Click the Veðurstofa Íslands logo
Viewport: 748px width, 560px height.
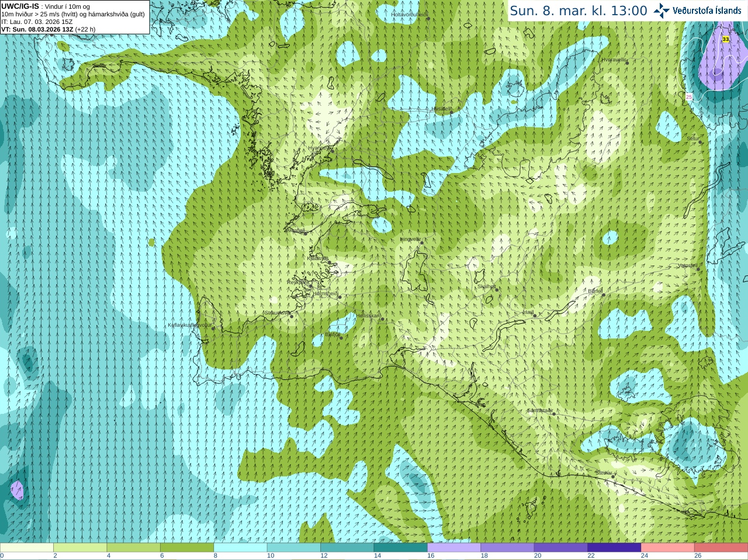click(x=697, y=11)
